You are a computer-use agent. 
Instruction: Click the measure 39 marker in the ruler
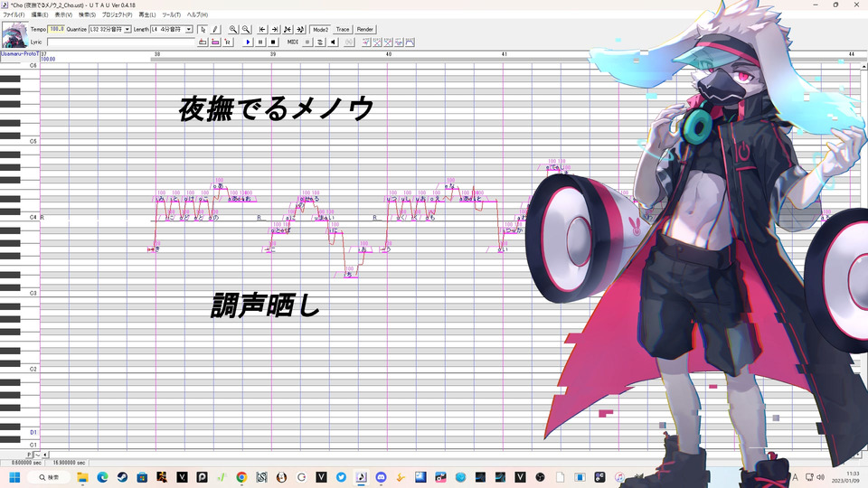pos(273,54)
